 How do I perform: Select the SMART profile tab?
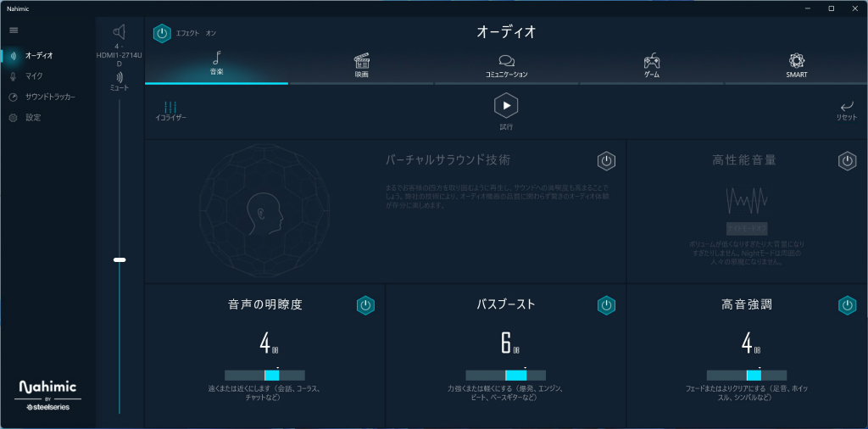pyautogui.click(x=797, y=66)
